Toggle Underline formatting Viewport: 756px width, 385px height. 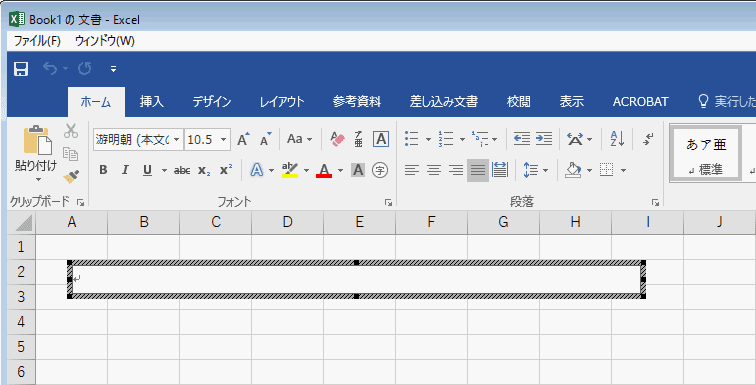(x=148, y=170)
